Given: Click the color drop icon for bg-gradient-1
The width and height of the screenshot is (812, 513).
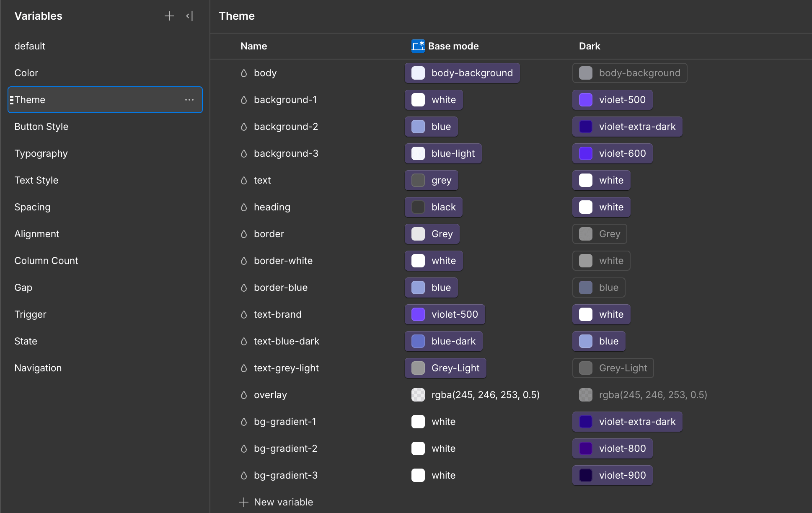Looking at the screenshot, I should point(244,422).
